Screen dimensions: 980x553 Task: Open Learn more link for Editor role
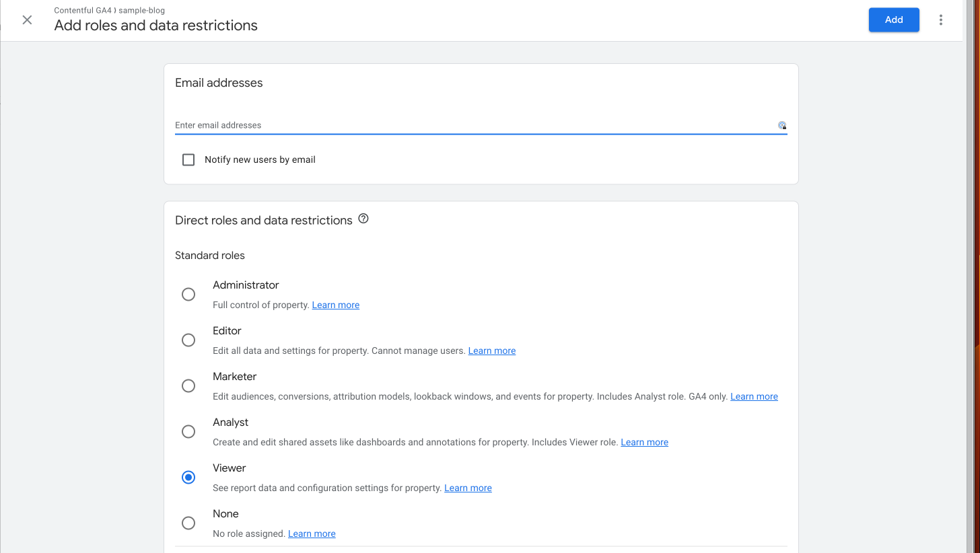(491, 351)
